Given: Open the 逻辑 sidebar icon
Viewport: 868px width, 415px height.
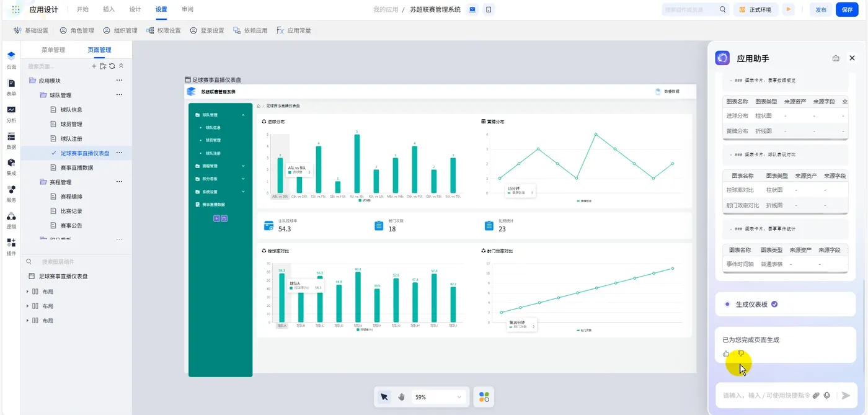Looking at the screenshot, I should tap(11, 220).
